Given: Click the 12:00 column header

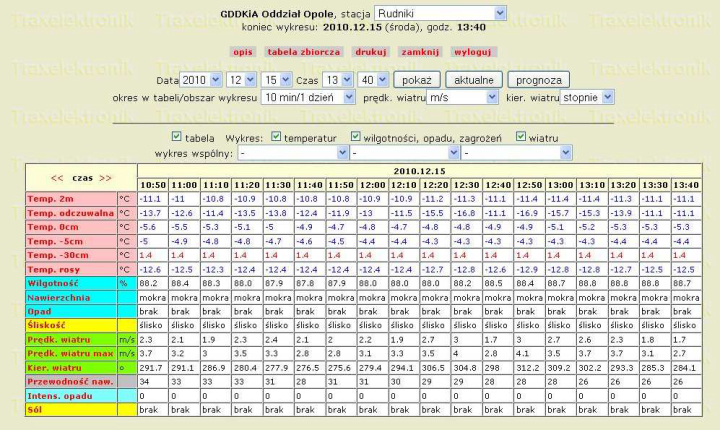Looking at the screenshot, I should [372, 185].
